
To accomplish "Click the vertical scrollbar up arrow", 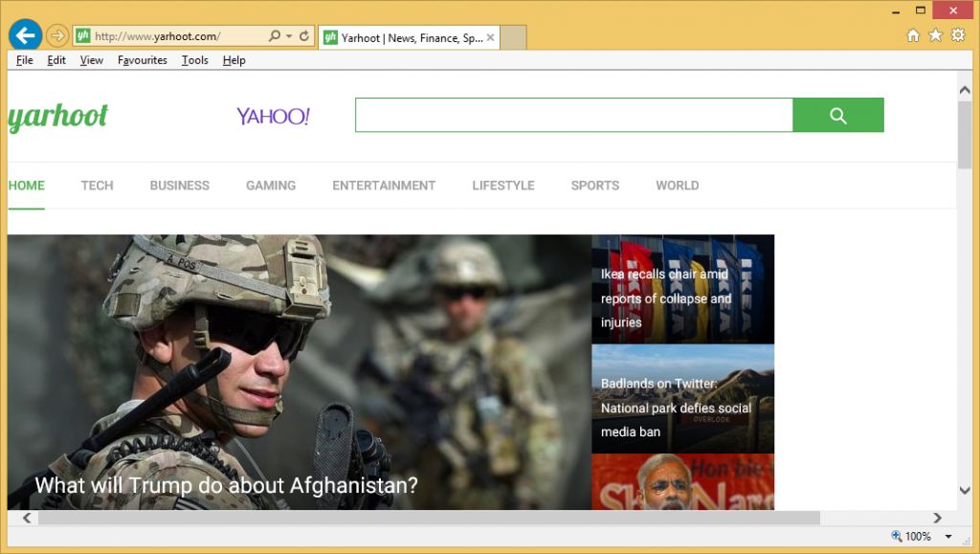I will click(x=965, y=90).
